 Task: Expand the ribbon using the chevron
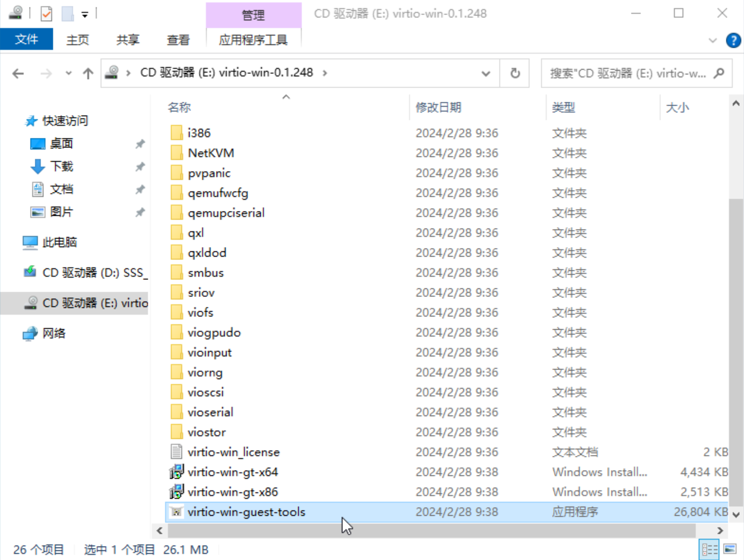pyautogui.click(x=713, y=40)
